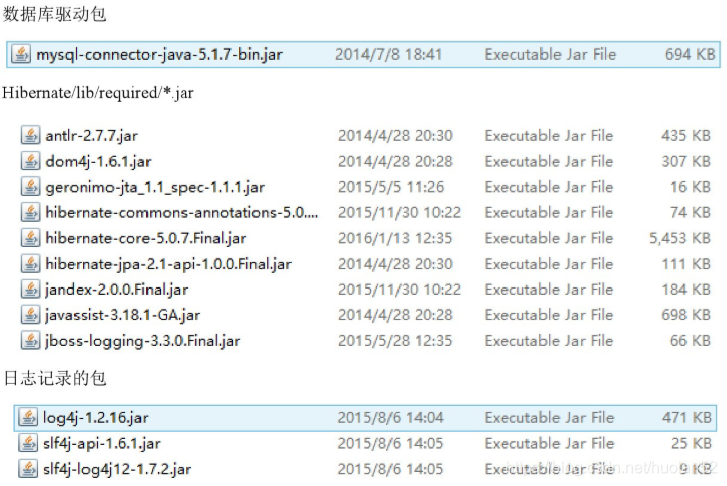Viewport: 727px width, 486px height.
Task: Click the jar icon beside dom4j-1.6.1.jar
Action: 30,161
